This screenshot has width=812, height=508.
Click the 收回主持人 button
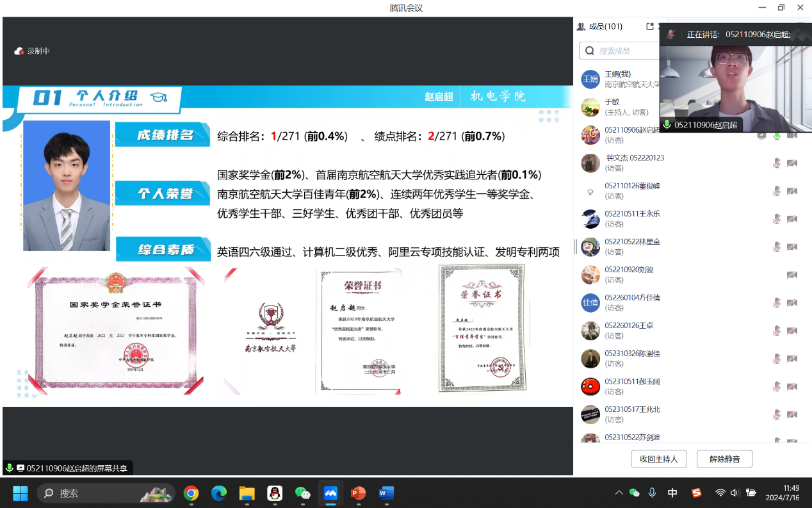[658, 459]
